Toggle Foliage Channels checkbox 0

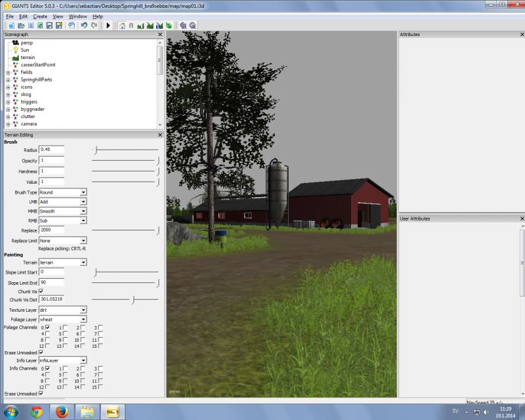(47, 327)
